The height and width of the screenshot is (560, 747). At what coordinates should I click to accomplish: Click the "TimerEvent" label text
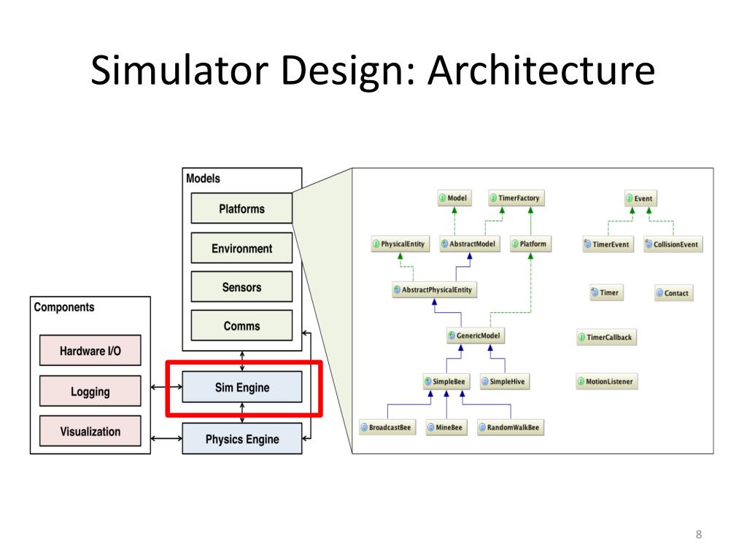tap(611, 244)
